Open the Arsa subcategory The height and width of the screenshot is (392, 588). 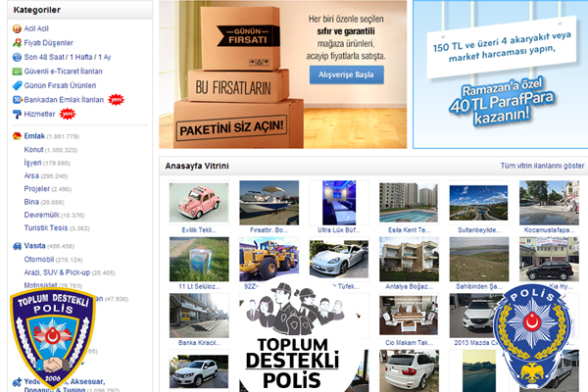[33, 174]
